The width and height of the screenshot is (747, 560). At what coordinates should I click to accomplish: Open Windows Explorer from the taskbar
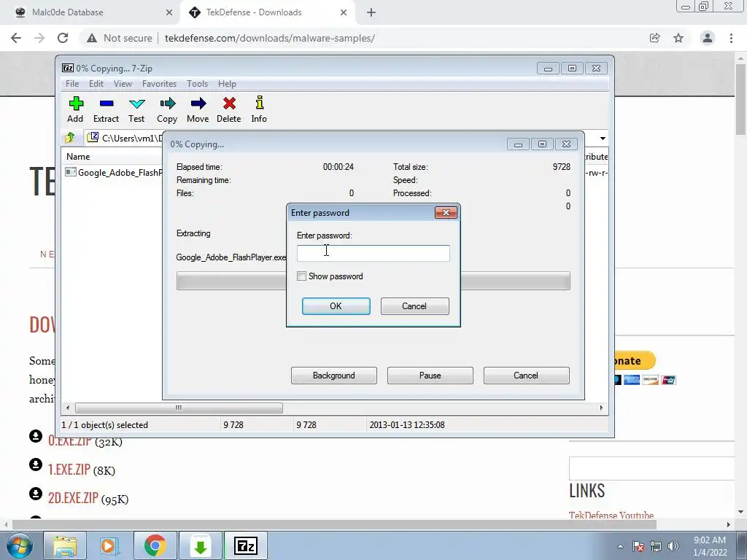[65, 545]
